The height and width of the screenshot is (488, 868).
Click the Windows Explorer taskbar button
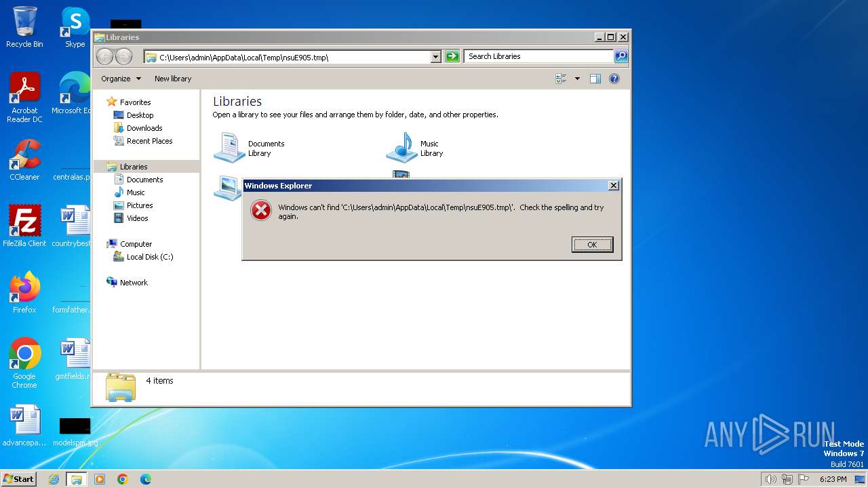tap(77, 479)
